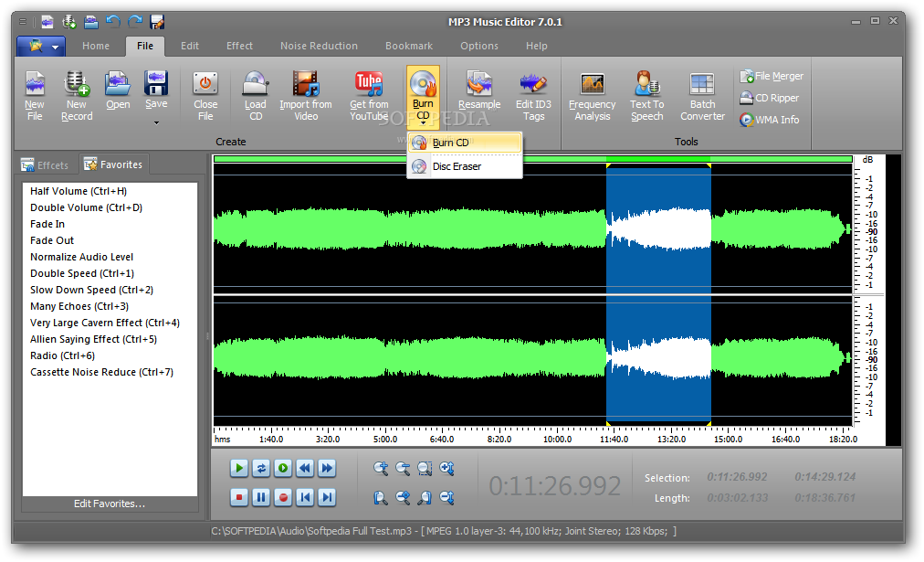Click the Save As floppy-pencil icon in title bar

coord(157,23)
